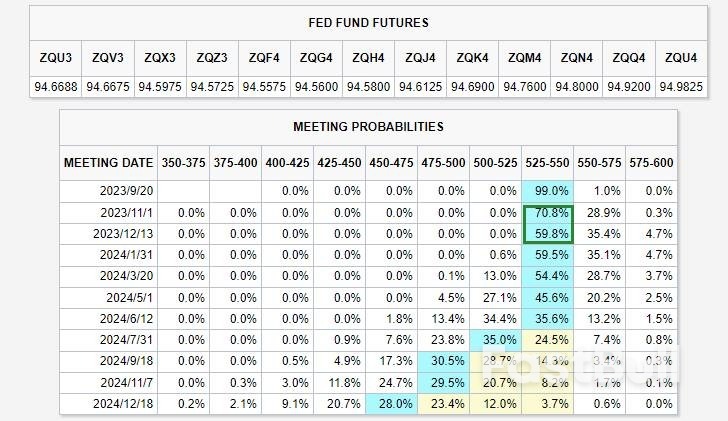Click the highlighted 30.5% probability cell
Screen dimensions: 728x421
click(x=443, y=360)
